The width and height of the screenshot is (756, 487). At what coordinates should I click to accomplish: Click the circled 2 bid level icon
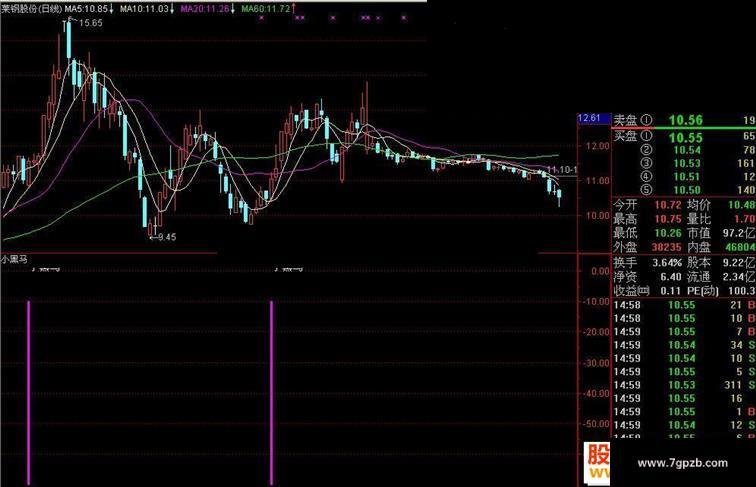point(647,150)
